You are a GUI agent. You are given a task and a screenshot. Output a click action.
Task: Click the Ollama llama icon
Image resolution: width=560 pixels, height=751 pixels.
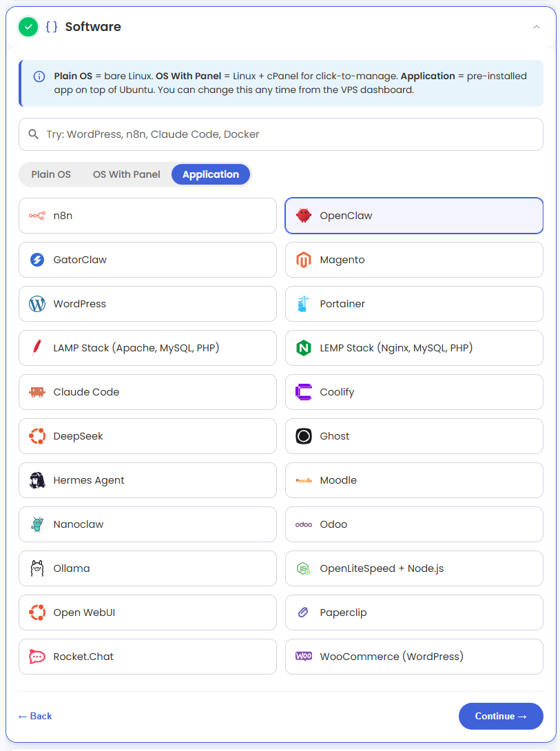tap(37, 568)
